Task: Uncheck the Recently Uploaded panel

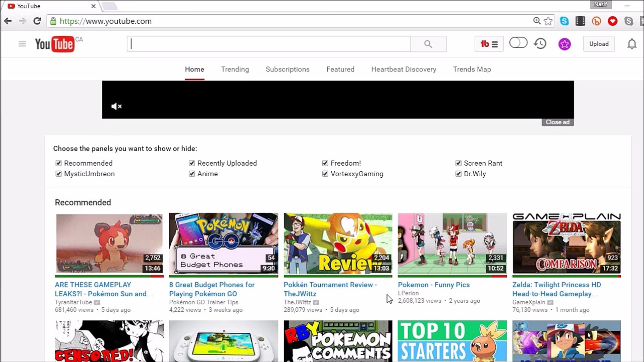Action: point(192,163)
